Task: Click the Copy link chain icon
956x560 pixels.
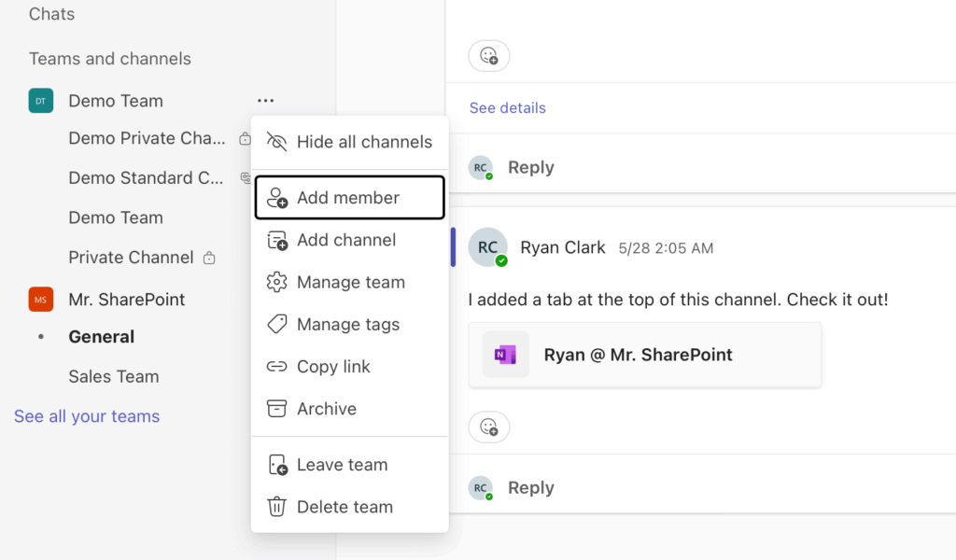Action: pyautogui.click(x=276, y=366)
